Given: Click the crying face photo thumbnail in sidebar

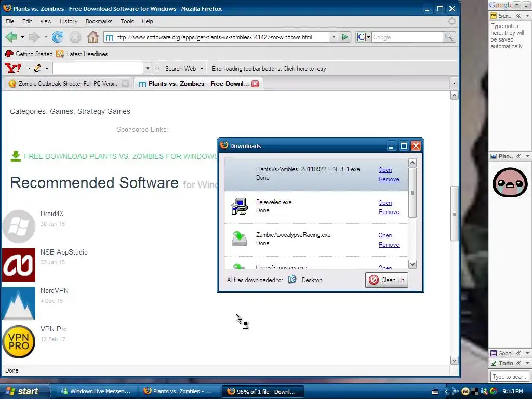Looking at the screenshot, I should (x=510, y=182).
